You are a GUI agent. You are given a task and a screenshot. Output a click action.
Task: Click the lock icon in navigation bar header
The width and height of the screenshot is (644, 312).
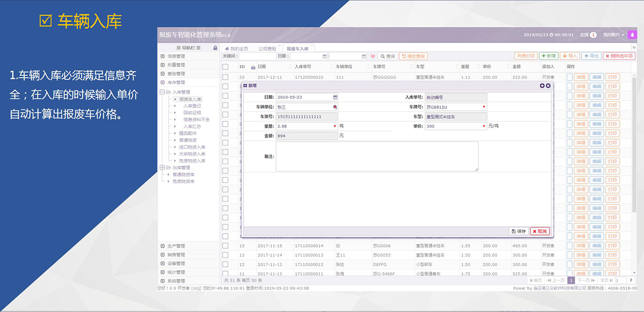(x=215, y=48)
